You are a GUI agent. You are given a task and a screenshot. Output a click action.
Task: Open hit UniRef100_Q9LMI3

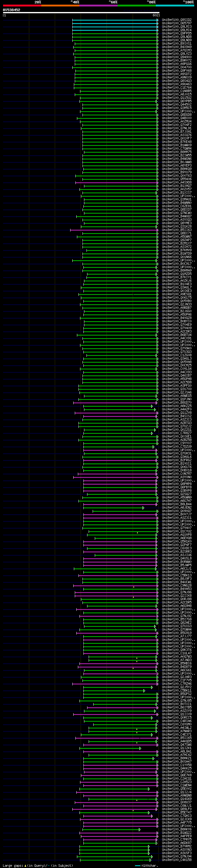coord(177,26)
